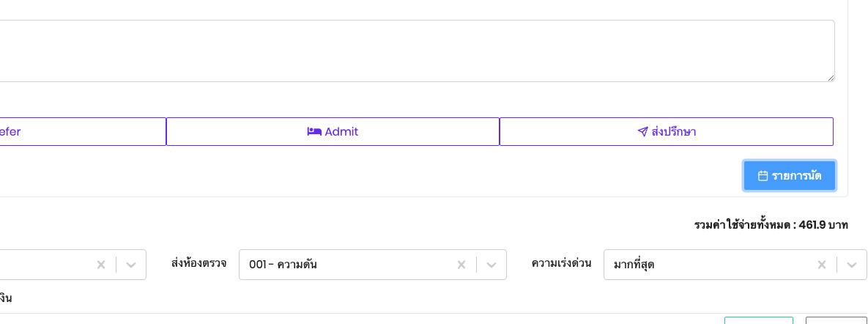868x324 pixels.
Task: Open the ความเร่งด่วน dropdown arrow
Action: click(x=852, y=265)
